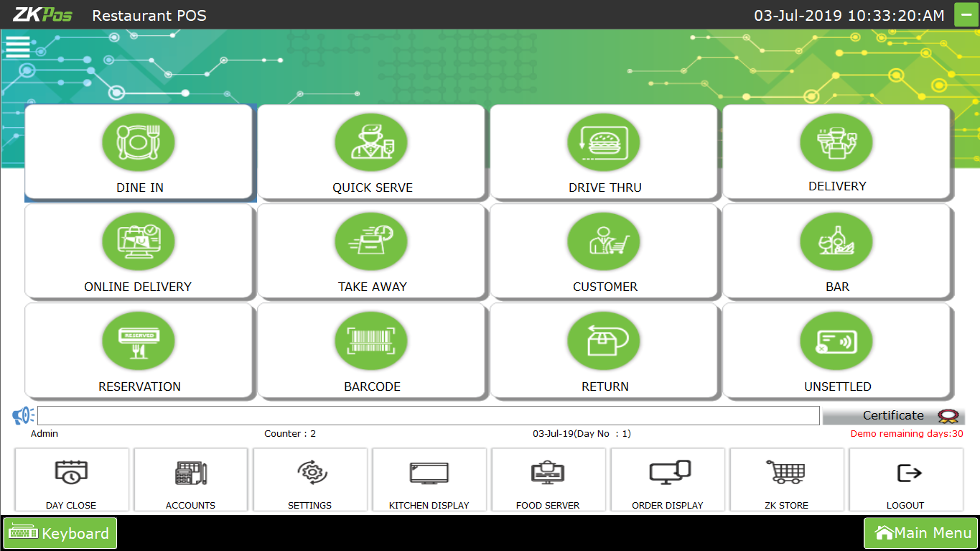Select the BAR ordering mode
This screenshot has height=551, width=980.
click(837, 251)
